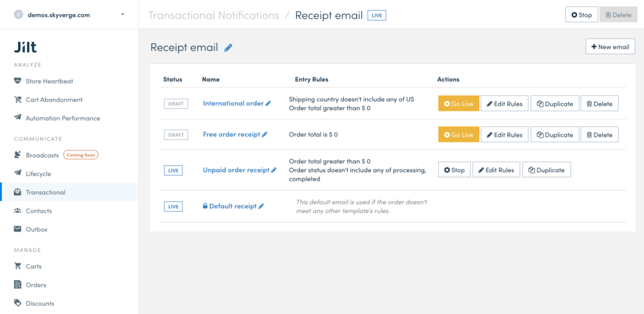This screenshot has width=644, height=314.
Task: Edit Rules for Free order receipt
Action: click(504, 134)
